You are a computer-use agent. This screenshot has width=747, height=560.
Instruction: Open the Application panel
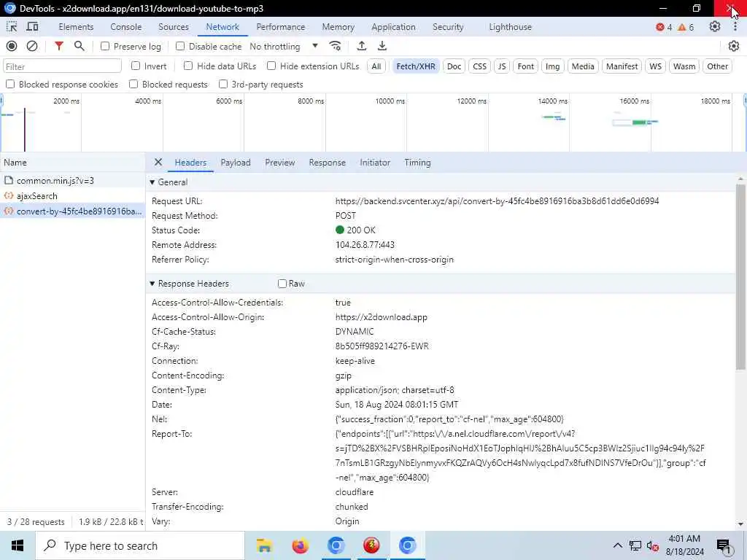click(x=393, y=27)
